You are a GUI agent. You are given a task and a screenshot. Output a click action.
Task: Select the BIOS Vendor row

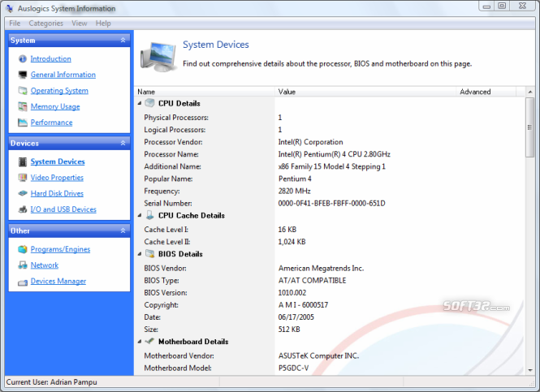tap(330, 268)
